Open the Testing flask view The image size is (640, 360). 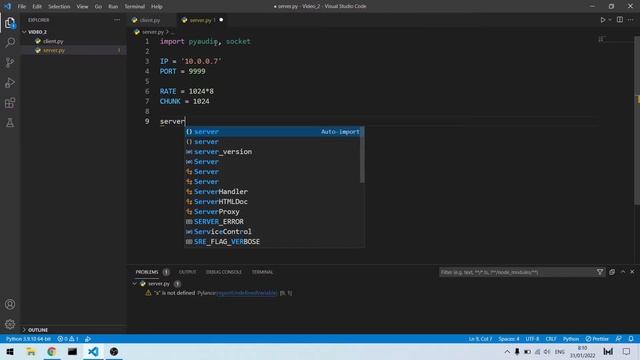pos(10,122)
